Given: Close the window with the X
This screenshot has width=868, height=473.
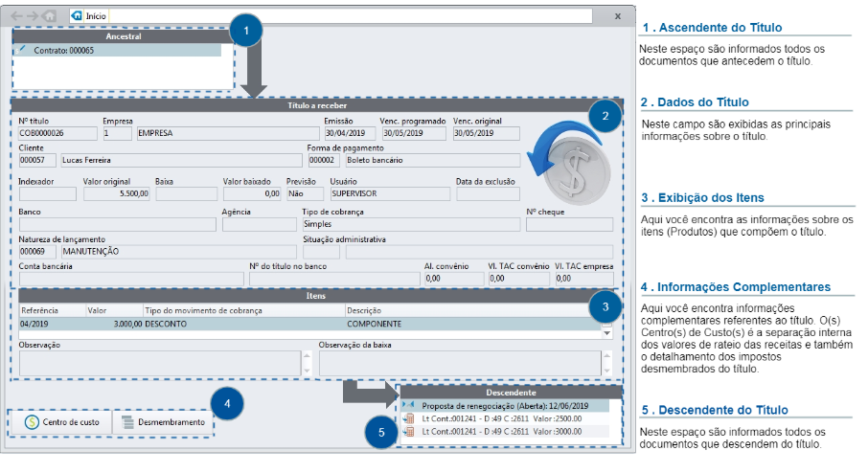Looking at the screenshot, I should coord(618,16).
